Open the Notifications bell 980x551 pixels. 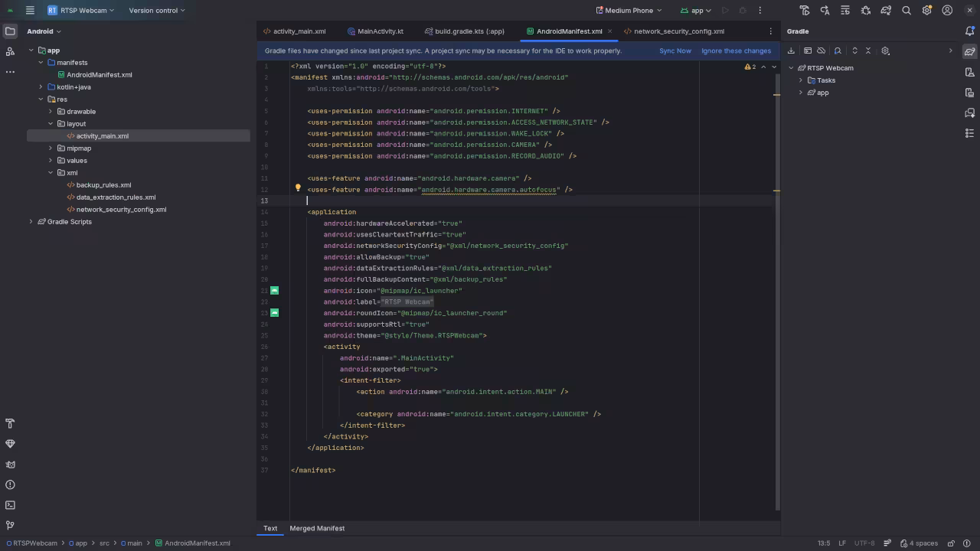point(970,31)
